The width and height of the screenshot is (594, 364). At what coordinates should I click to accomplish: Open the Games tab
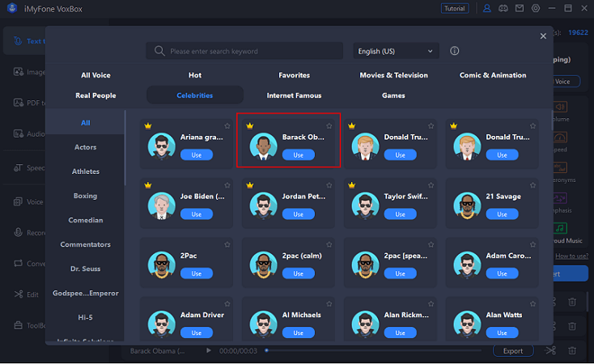tap(393, 95)
